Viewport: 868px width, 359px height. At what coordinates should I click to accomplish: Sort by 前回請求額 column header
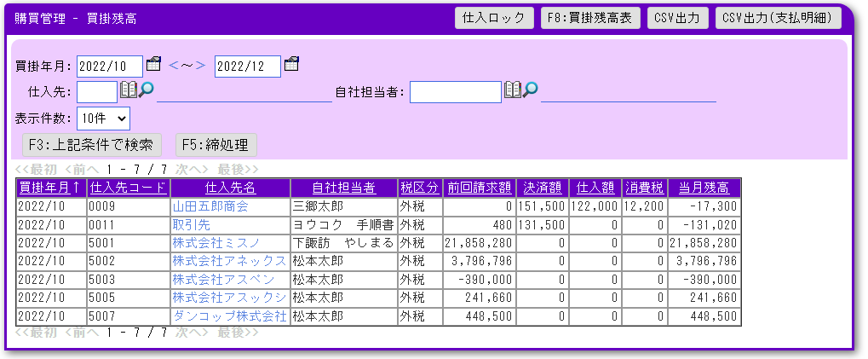(x=480, y=188)
